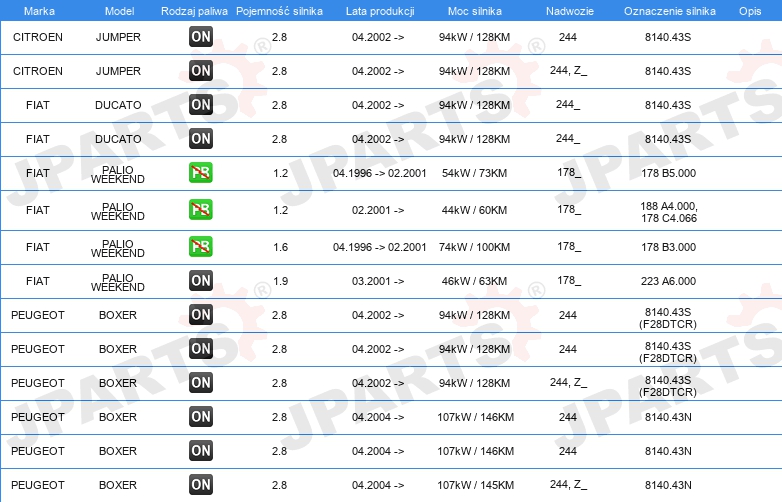Click FIAT in the 178 B5.000 row
The height and width of the screenshot is (502, 782).
click(38, 173)
